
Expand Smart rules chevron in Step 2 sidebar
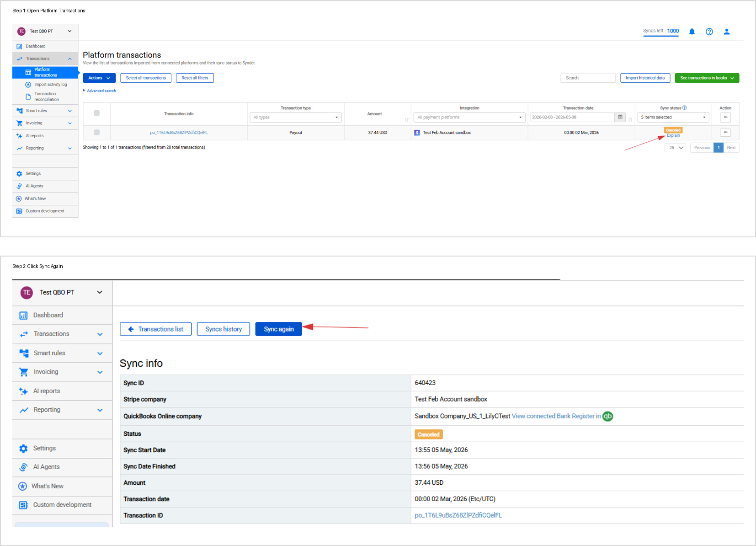point(100,353)
